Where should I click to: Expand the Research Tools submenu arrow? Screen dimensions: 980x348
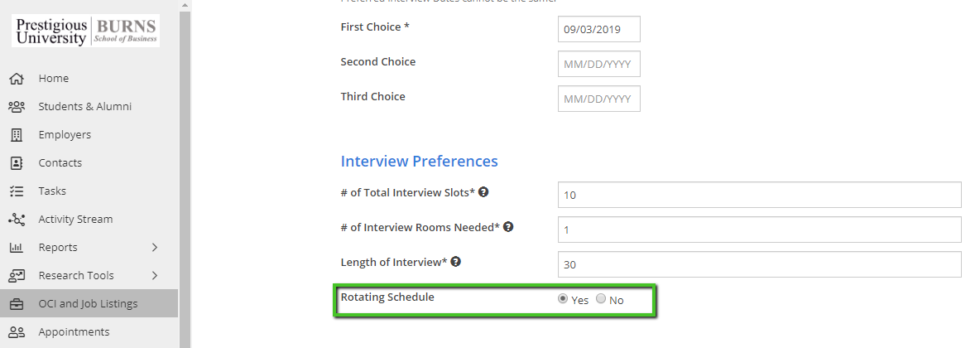click(x=155, y=276)
